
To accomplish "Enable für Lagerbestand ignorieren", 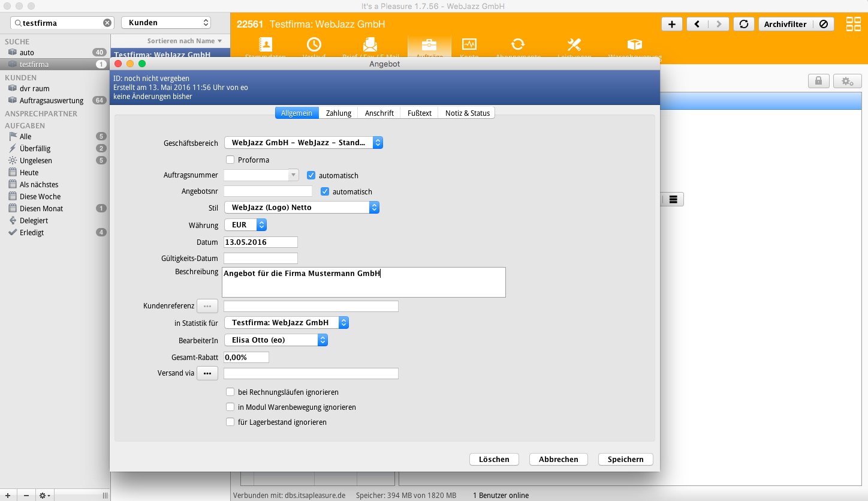I will [230, 422].
